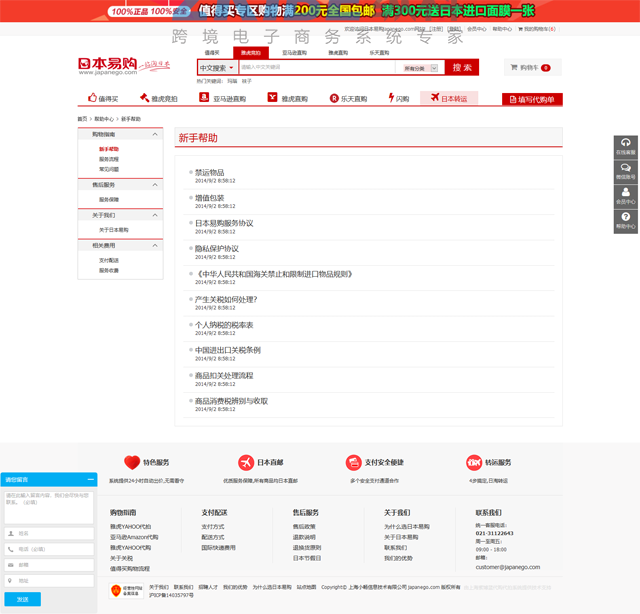This screenshot has width=640, height=614.
Task: Select the 亚马逊直购 search tab
Action: click(x=294, y=53)
